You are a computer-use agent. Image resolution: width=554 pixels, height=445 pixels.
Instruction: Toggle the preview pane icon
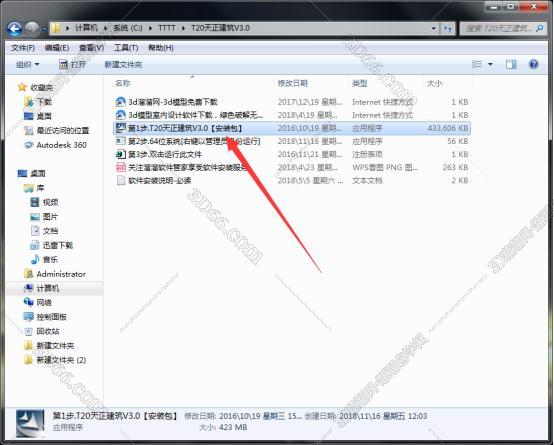(x=511, y=64)
